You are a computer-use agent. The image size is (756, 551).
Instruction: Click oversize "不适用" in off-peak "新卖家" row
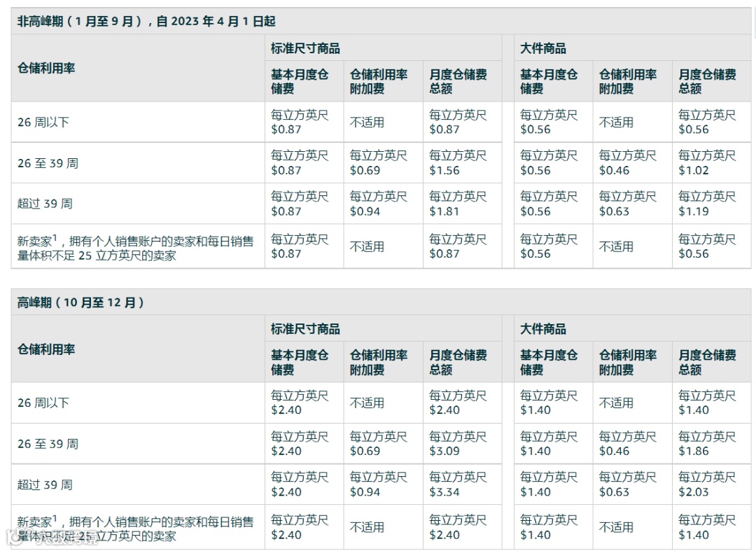pyautogui.click(x=616, y=247)
